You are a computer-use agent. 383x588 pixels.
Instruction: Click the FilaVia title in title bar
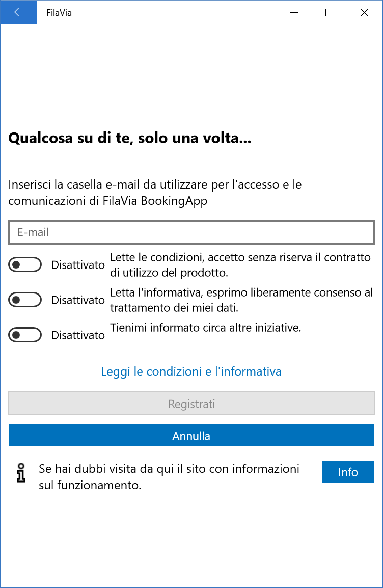tap(59, 13)
